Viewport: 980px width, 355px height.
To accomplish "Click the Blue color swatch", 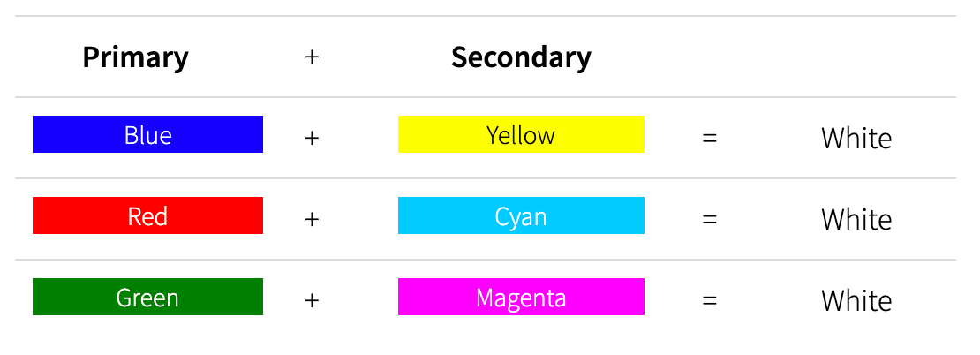I will coord(147,134).
